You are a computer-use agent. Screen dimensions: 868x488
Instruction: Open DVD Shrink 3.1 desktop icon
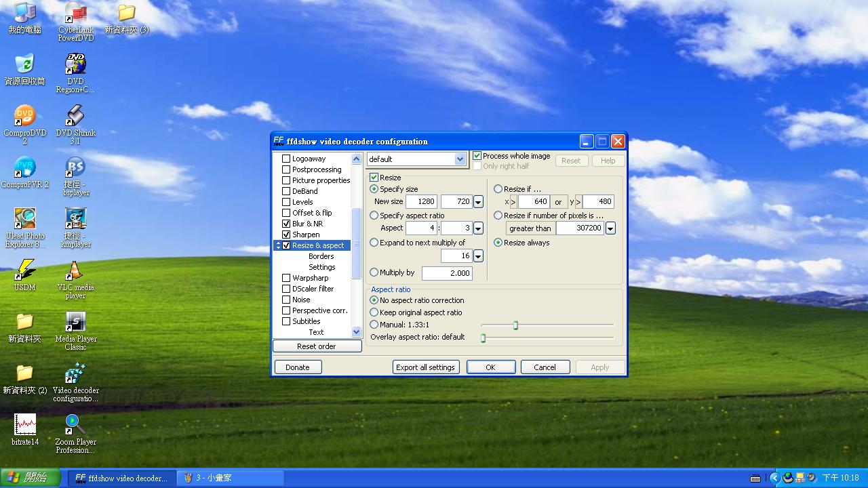[75, 117]
